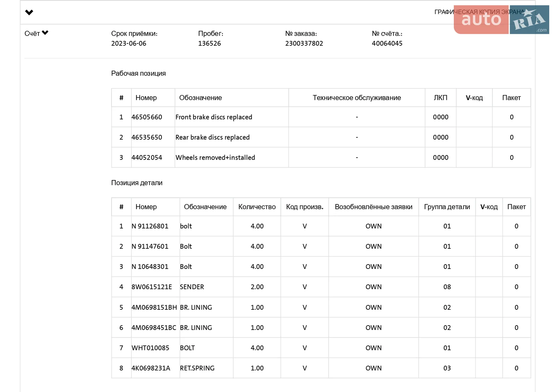The width and height of the screenshot is (555, 392).
Task: Click Возобновлённые заявки column header
Action: pyautogui.click(x=373, y=207)
